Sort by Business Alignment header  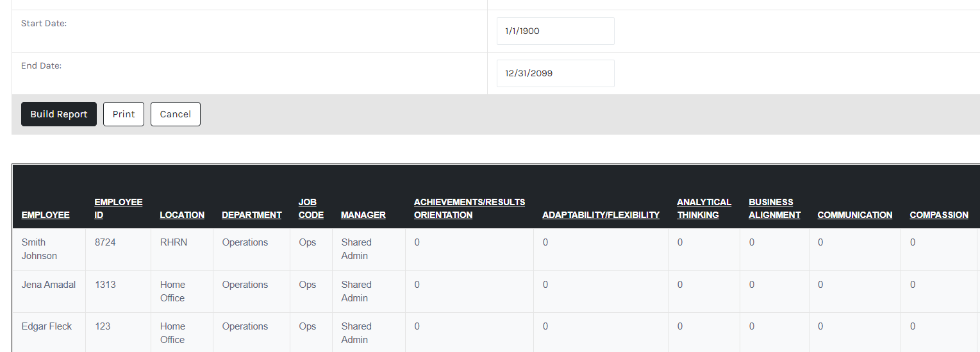(x=775, y=208)
